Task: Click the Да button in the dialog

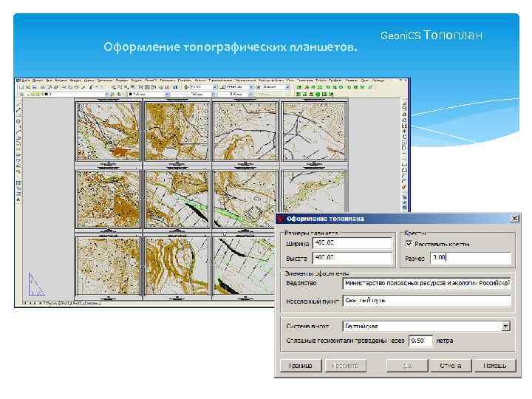Action: click(407, 366)
